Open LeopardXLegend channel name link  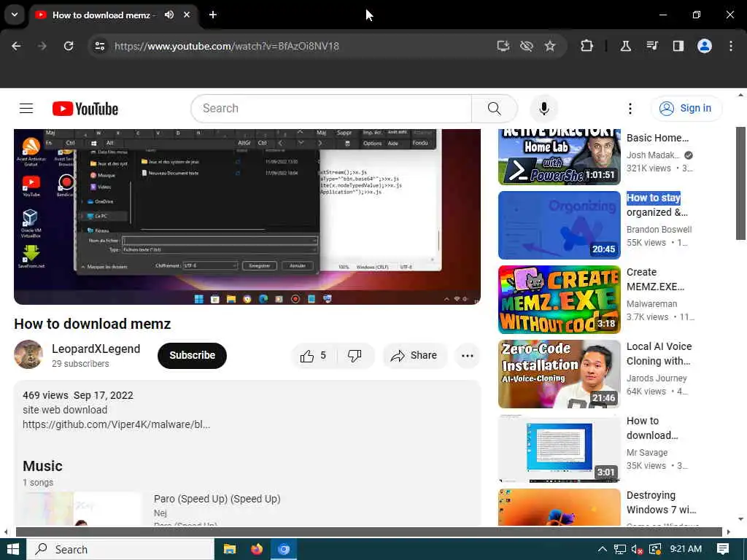[x=96, y=349]
